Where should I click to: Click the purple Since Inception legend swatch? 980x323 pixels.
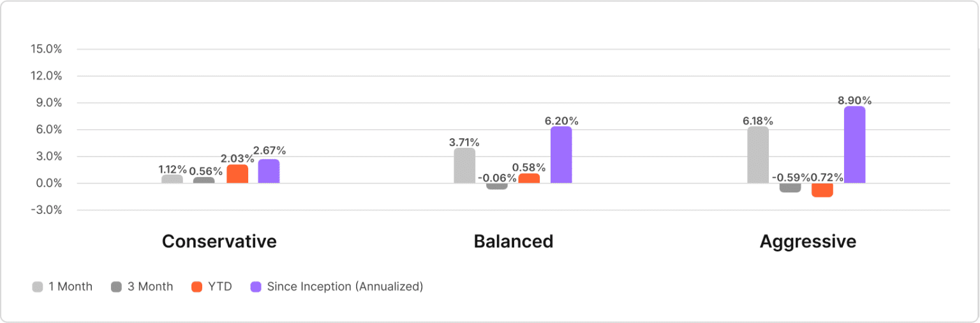click(256, 287)
